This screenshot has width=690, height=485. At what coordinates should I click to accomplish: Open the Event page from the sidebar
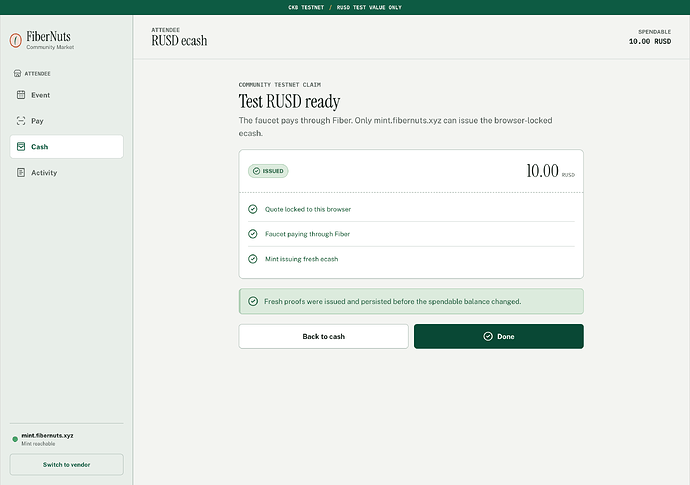(x=66, y=95)
